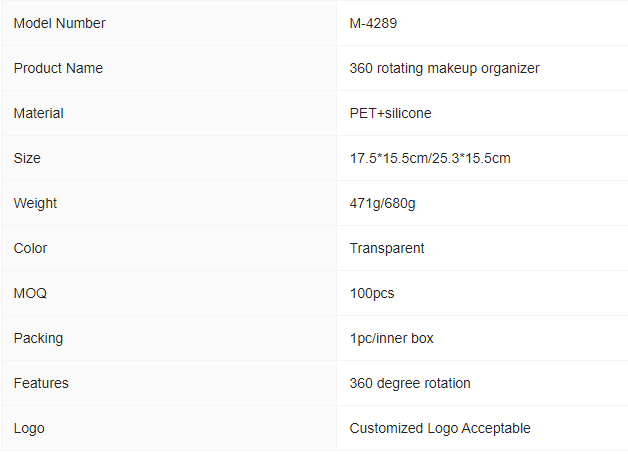
Task: Click the Features label cell
Action: [x=169, y=383]
